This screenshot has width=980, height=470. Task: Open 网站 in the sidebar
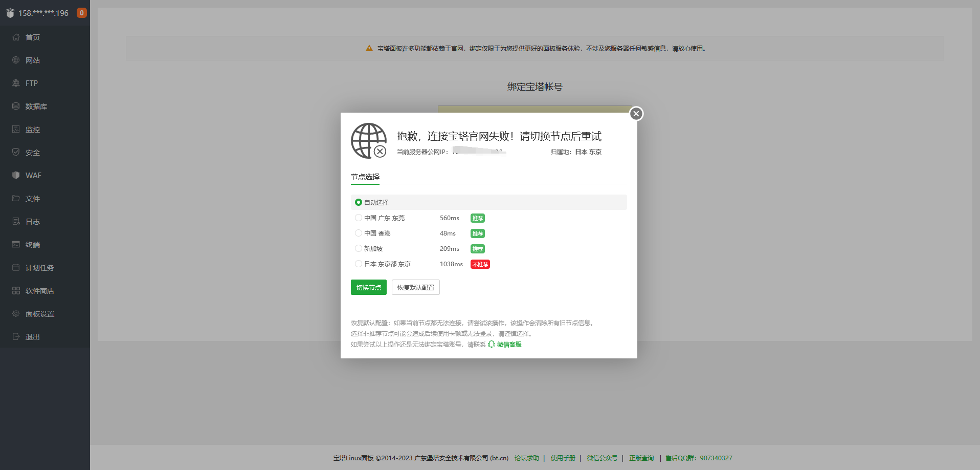[33, 60]
